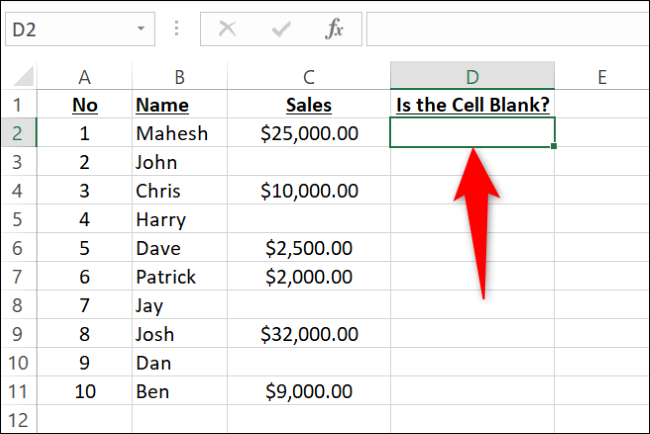Click the three-dot formula bar resize handle
650x434 pixels.
pos(177,28)
